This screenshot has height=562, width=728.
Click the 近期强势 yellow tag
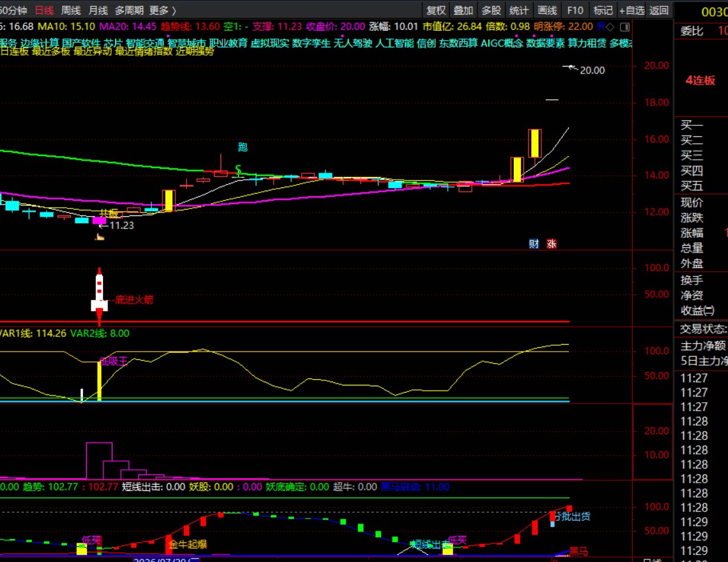click(195, 52)
